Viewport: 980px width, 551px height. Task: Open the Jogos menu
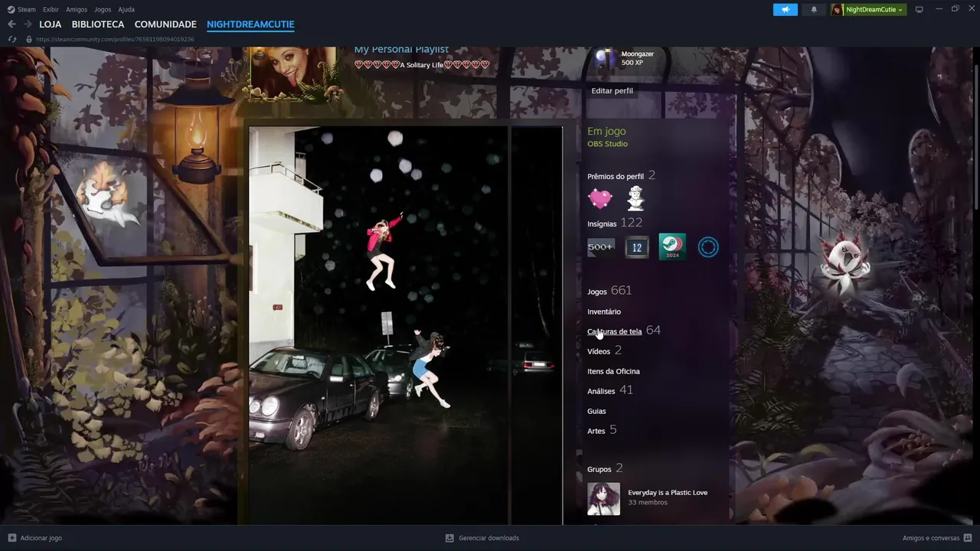coord(103,9)
